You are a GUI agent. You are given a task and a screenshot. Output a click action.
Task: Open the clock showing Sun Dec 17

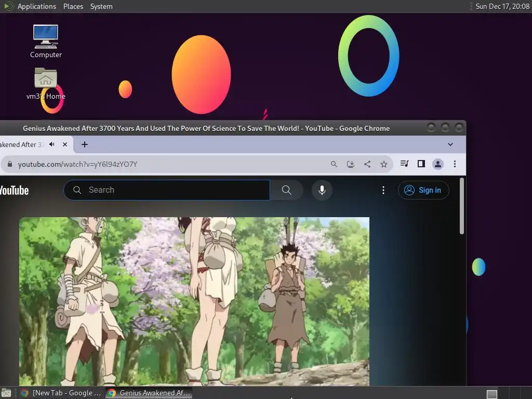[x=502, y=6]
